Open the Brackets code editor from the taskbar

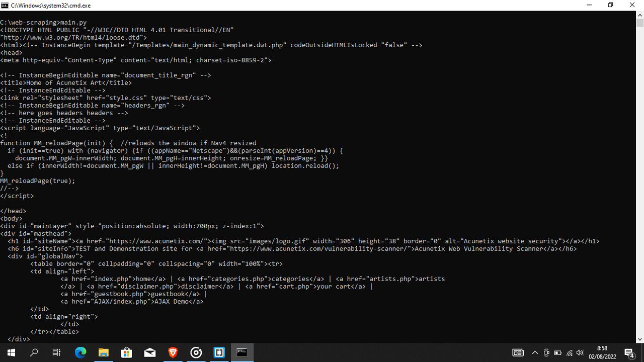219,352
